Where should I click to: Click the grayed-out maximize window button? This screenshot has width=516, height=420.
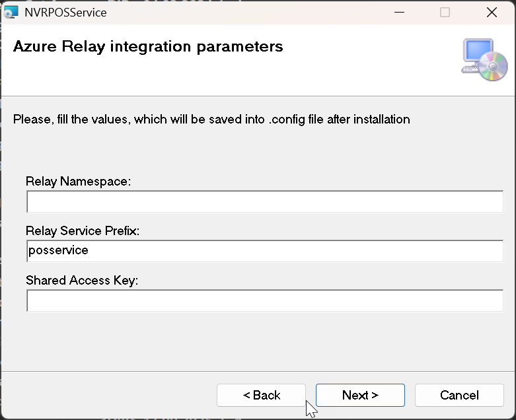(x=445, y=12)
